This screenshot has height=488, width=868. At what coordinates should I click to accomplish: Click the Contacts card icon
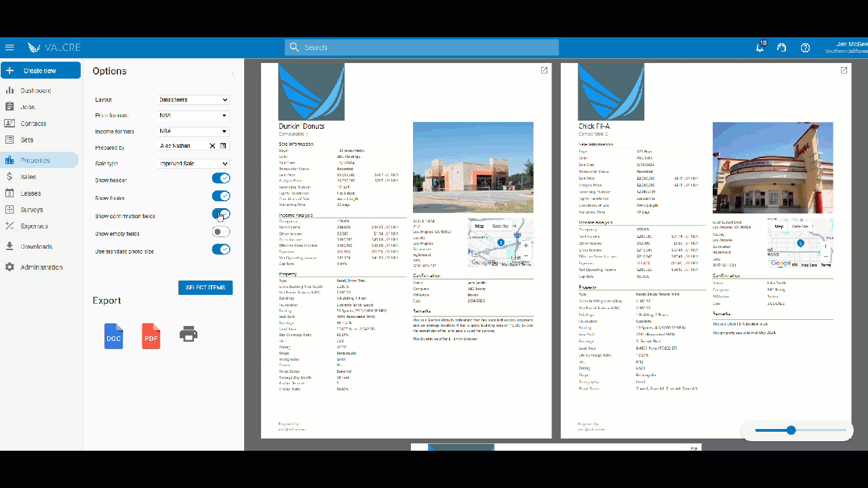[9, 123]
